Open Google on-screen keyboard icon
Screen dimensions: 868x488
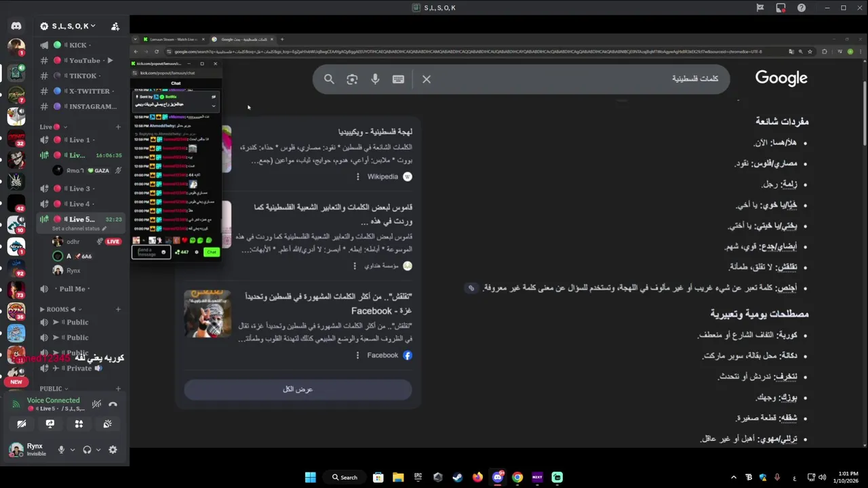click(x=398, y=79)
